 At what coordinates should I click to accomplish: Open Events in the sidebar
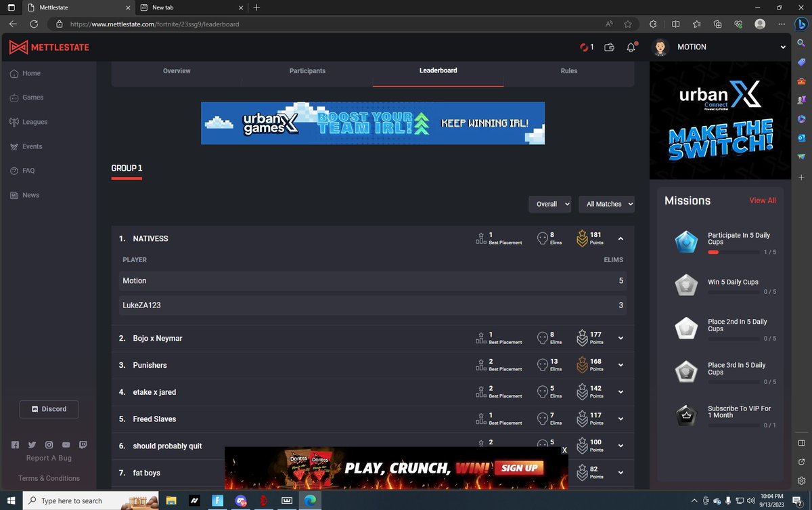click(x=26, y=146)
